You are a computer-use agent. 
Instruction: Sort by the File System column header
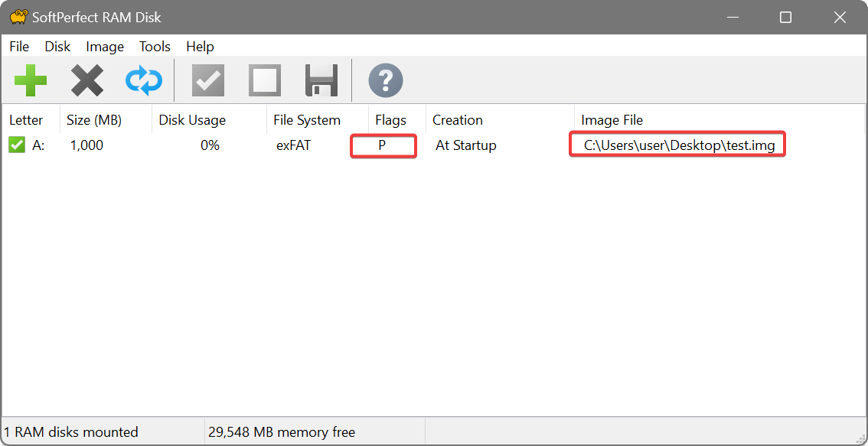(x=318, y=120)
